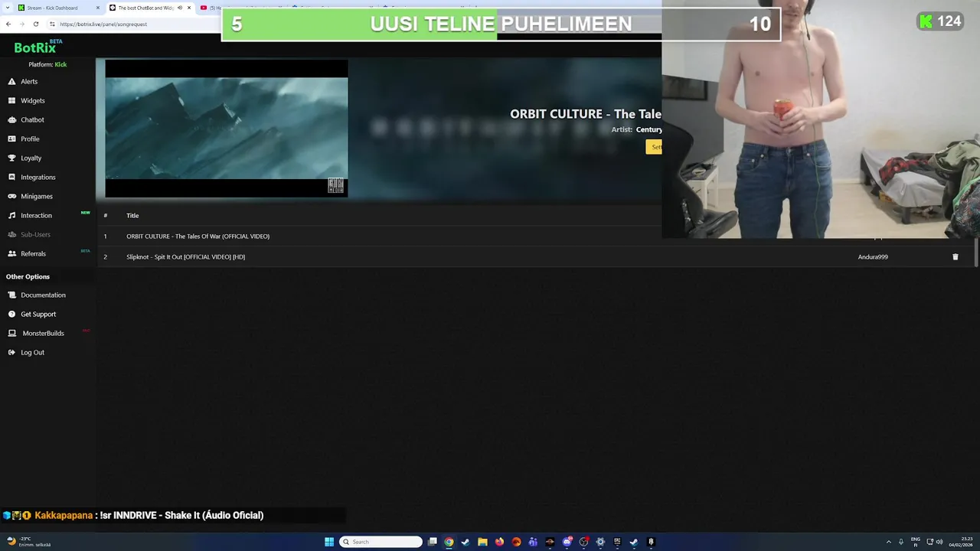The width and height of the screenshot is (980, 551).
Task: Open the taskbar clock and date
Action: click(x=960, y=542)
